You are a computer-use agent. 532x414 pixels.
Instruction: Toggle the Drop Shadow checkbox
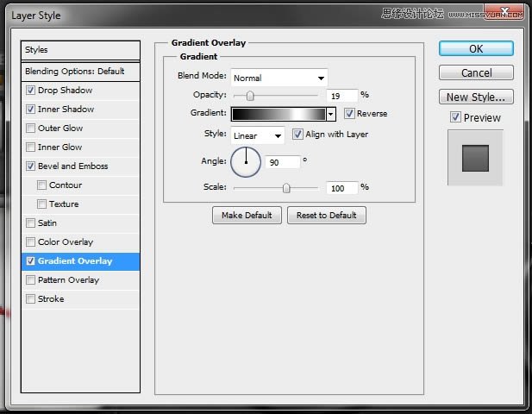(30, 91)
